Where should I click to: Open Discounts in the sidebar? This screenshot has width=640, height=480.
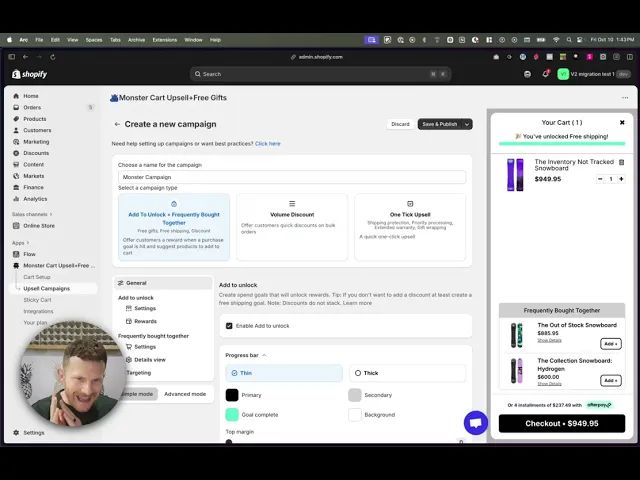click(x=36, y=153)
